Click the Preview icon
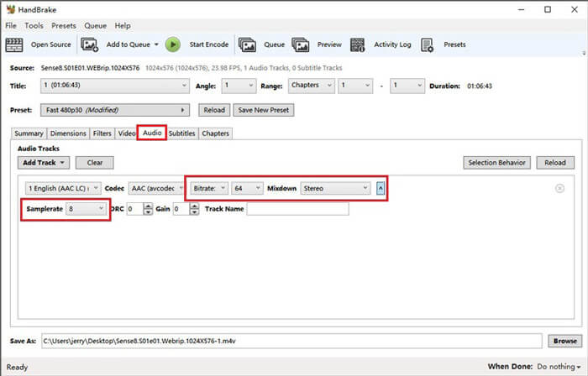Image resolution: width=588 pixels, height=376 pixels. (x=301, y=45)
